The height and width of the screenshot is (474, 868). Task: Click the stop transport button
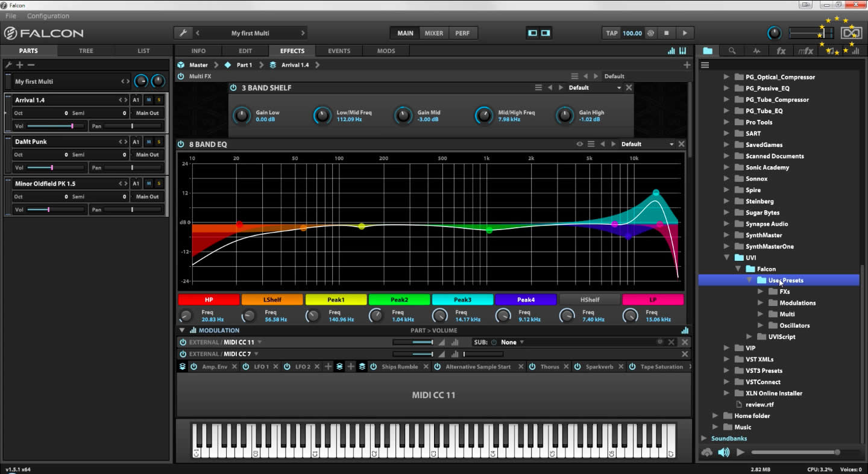click(666, 33)
